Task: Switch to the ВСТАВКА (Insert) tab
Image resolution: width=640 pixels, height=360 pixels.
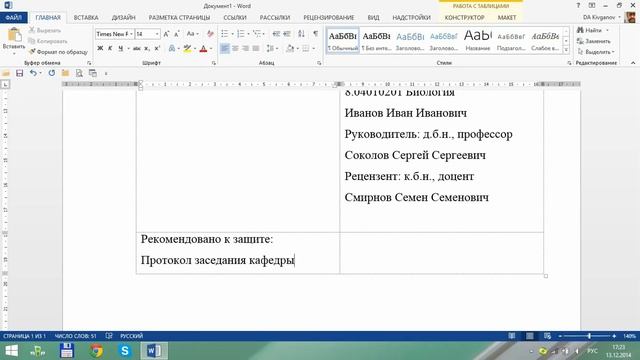Action: [86, 18]
